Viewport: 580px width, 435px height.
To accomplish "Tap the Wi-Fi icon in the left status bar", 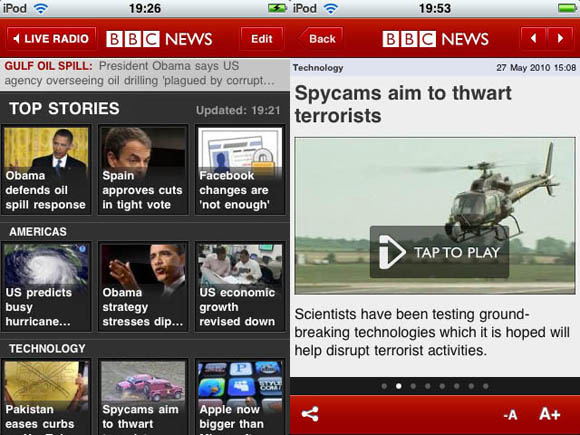I will click(x=40, y=8).
